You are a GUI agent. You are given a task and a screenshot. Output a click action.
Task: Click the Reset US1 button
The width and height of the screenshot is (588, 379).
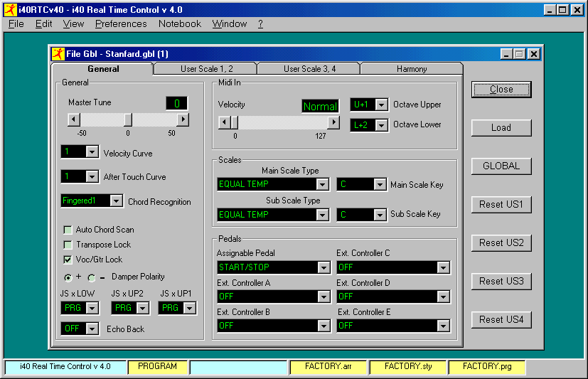(501, 205)
